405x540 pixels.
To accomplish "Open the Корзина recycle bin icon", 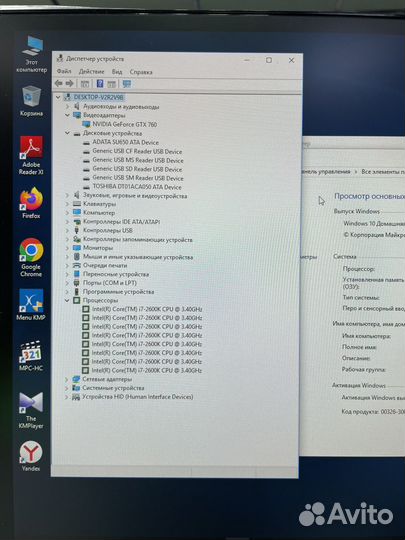I will [31, 101].
